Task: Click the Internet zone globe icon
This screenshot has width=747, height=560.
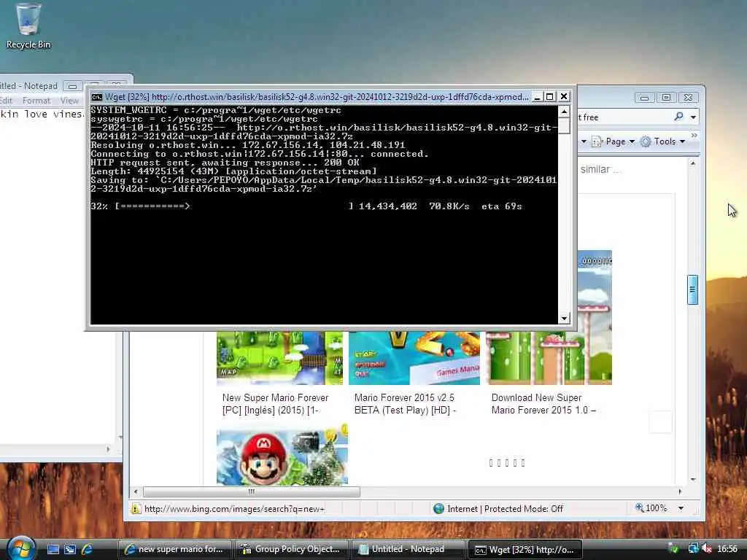Action: click(x=438, y=508)
